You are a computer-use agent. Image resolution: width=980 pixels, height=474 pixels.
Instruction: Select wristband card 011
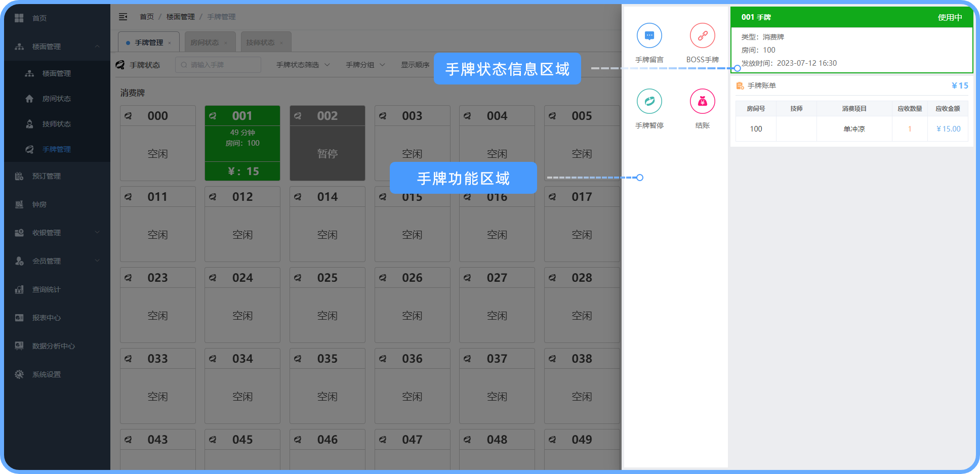click(158, 224)
